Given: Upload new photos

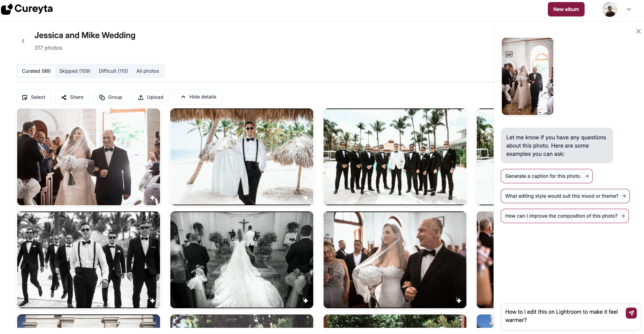Looking at the screenshot, I should click(x=150, y=97).
